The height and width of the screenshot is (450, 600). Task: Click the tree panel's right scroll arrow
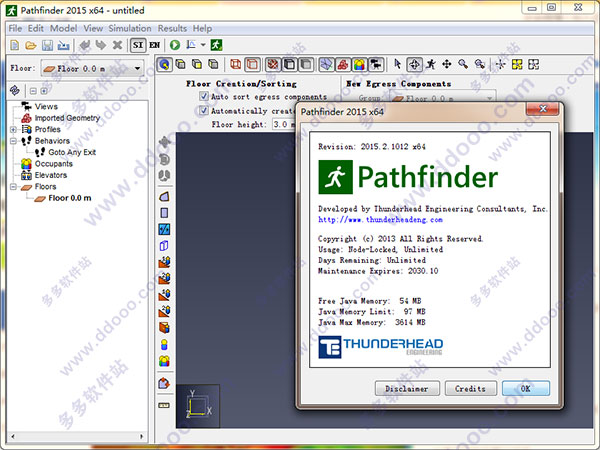[x=141, y=436]
